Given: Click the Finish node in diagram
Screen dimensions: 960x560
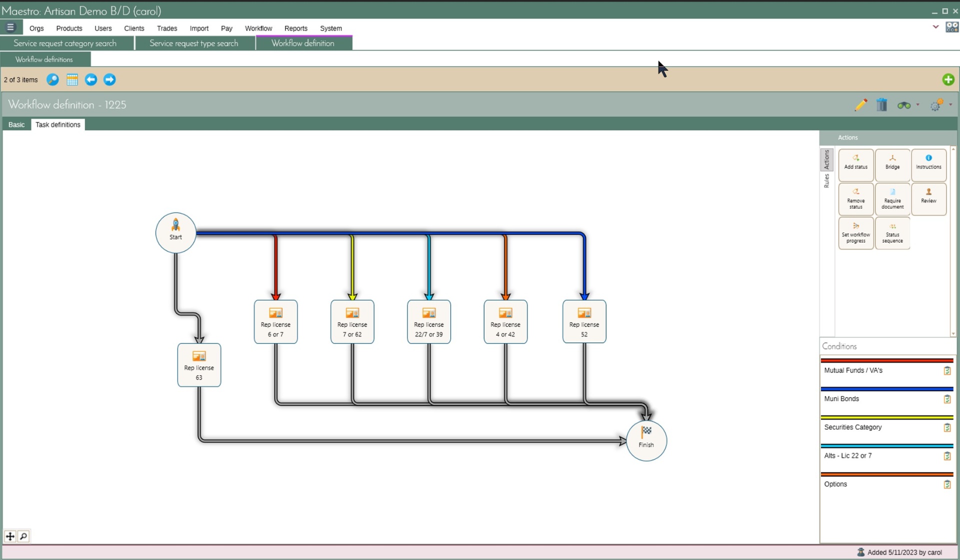Looking at the screenshot, I should point(646,440).
